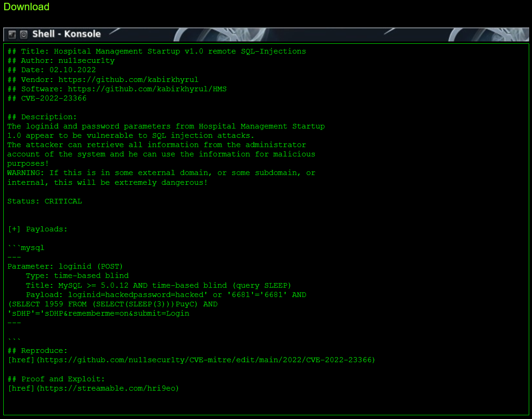532x419 pixels.
Task: Click the 'Title: MySQL >= 5.0.12 AND' line
Action: point(159,285)
